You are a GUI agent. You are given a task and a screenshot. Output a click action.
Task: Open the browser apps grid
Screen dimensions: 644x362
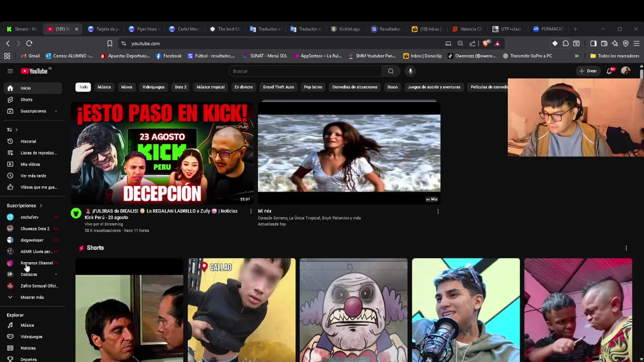point(8,56)
